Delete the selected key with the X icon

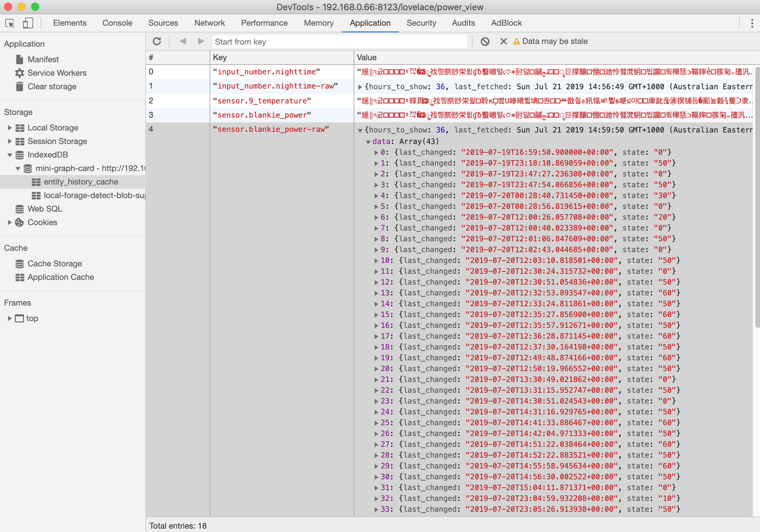503,41
